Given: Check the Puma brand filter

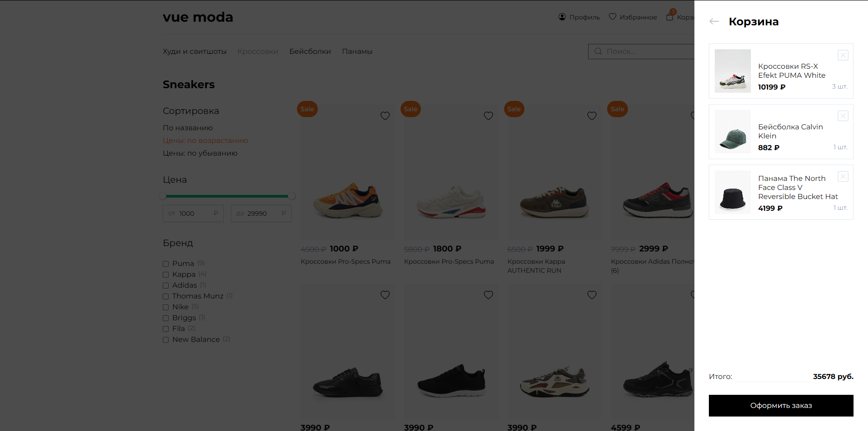Looking at the screenshot, I should point(166,264).
